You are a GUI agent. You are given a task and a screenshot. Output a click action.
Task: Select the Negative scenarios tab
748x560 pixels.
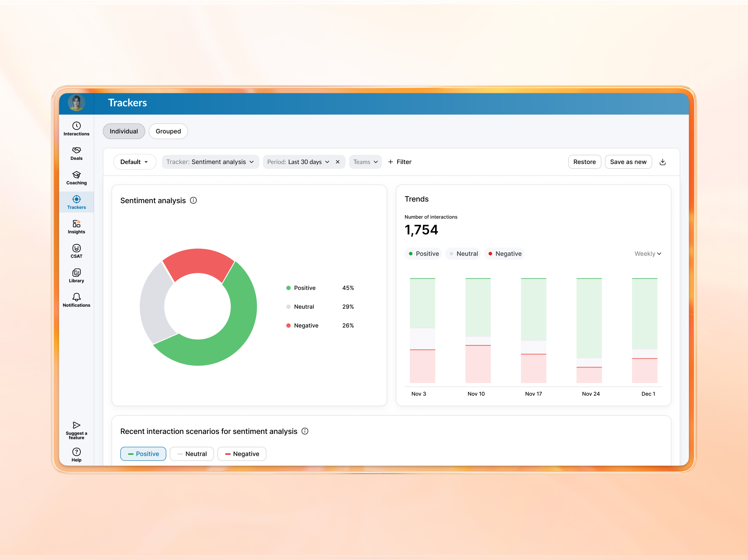click(242, 453)
